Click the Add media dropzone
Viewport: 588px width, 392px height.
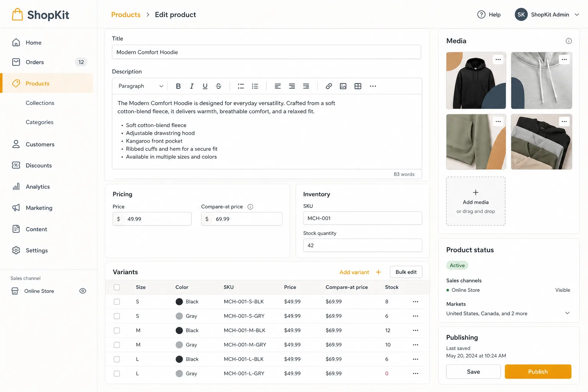coord(476,201)
